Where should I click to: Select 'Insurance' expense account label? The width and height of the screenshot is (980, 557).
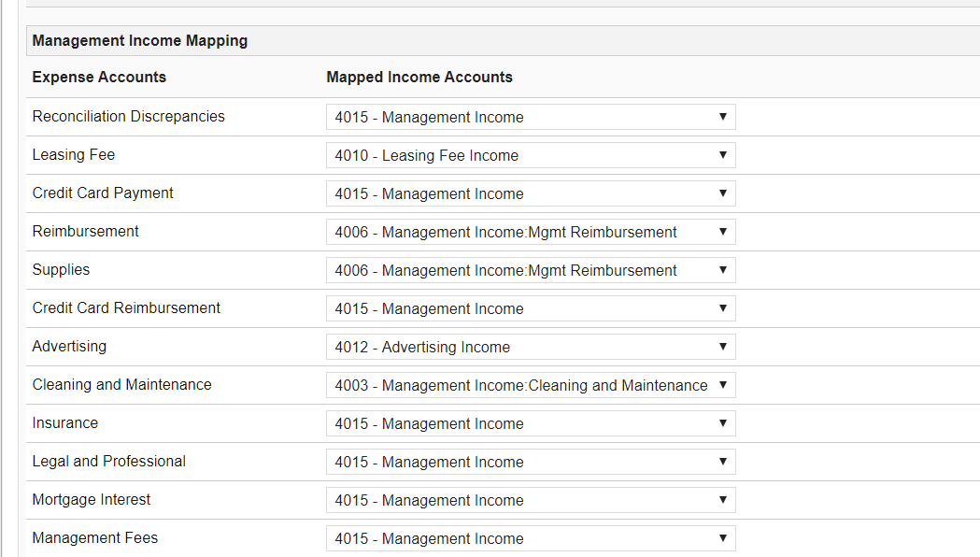65,423
